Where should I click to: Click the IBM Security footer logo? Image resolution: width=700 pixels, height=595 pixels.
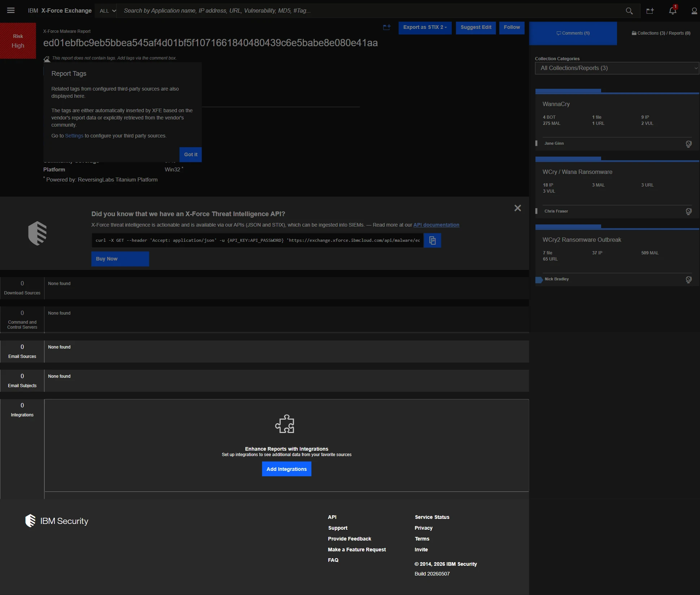(57, 521)
